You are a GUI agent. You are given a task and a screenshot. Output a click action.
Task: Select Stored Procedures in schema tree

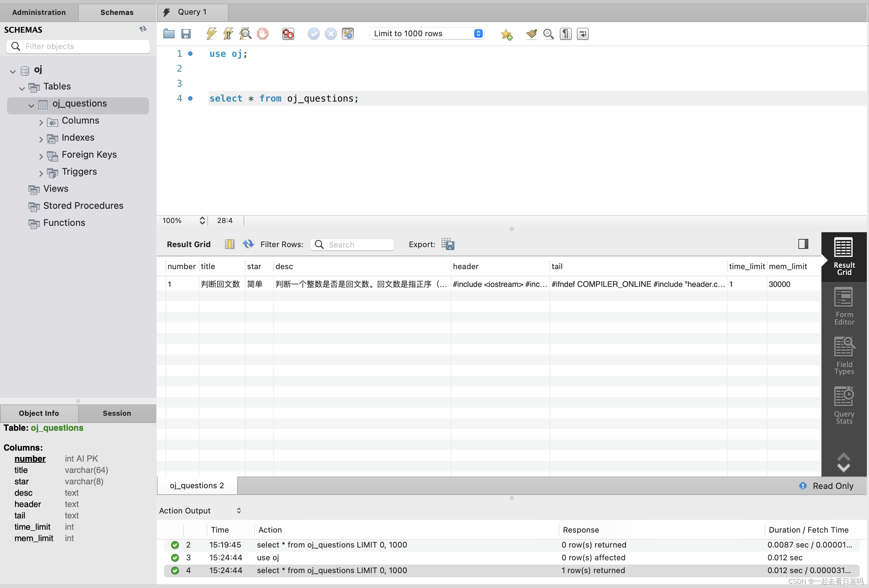[83, 205]
